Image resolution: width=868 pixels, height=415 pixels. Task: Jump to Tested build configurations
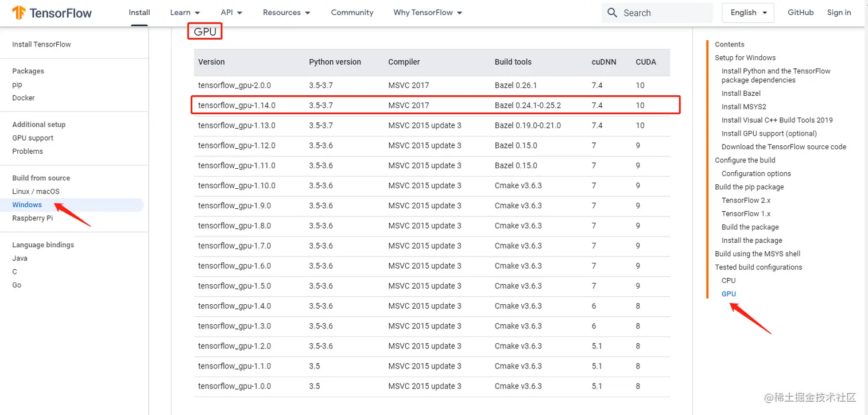coord(758,267)
